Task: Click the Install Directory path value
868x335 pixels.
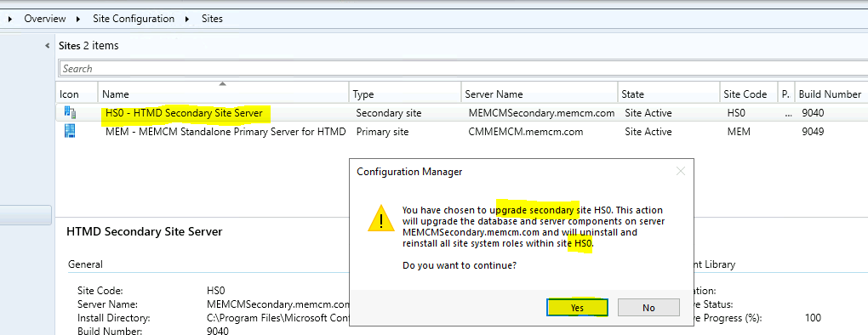Action: 278,318
